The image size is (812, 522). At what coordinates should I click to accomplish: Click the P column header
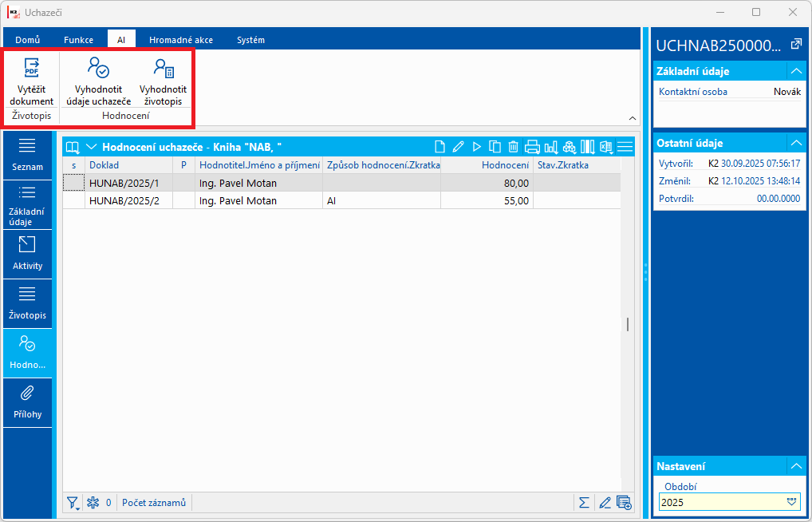[x=183, y=165]
